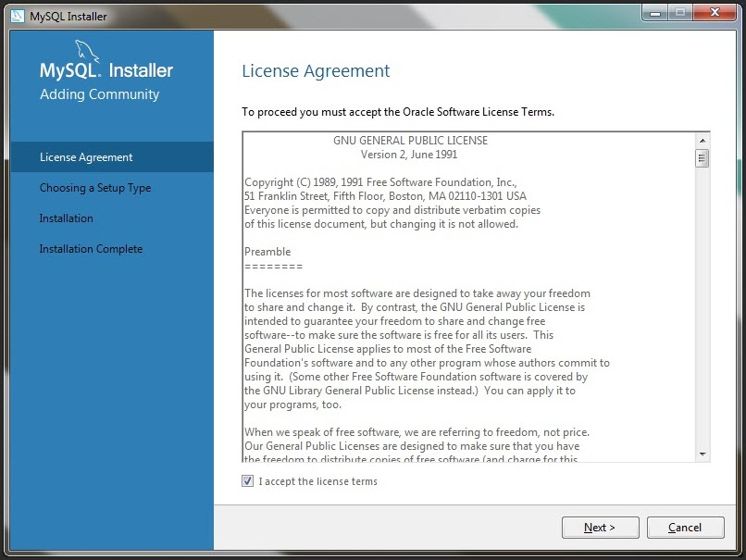This screenshot has height=560, width=746.
Task: Maximize the MySQL Installer window
Action: 680,13
